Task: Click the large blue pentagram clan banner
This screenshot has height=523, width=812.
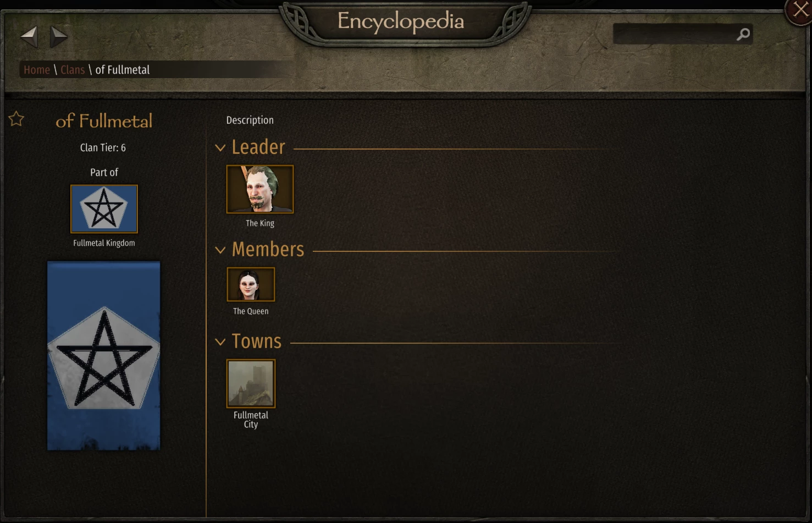Action: [104, 356]
